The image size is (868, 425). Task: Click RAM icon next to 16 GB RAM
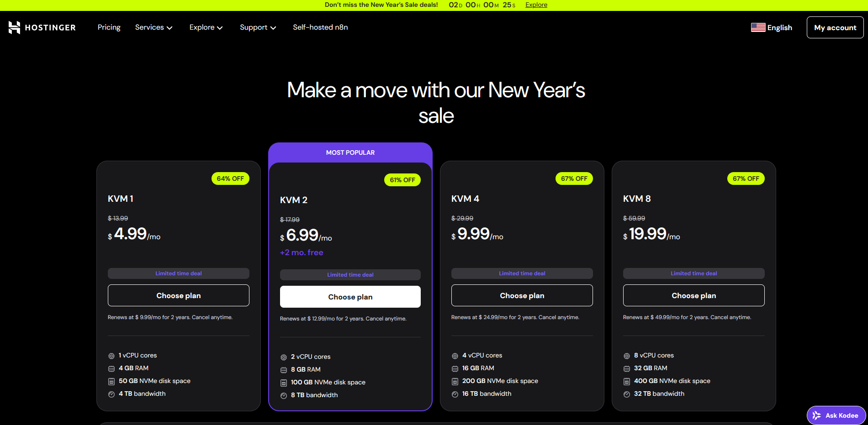455,368
